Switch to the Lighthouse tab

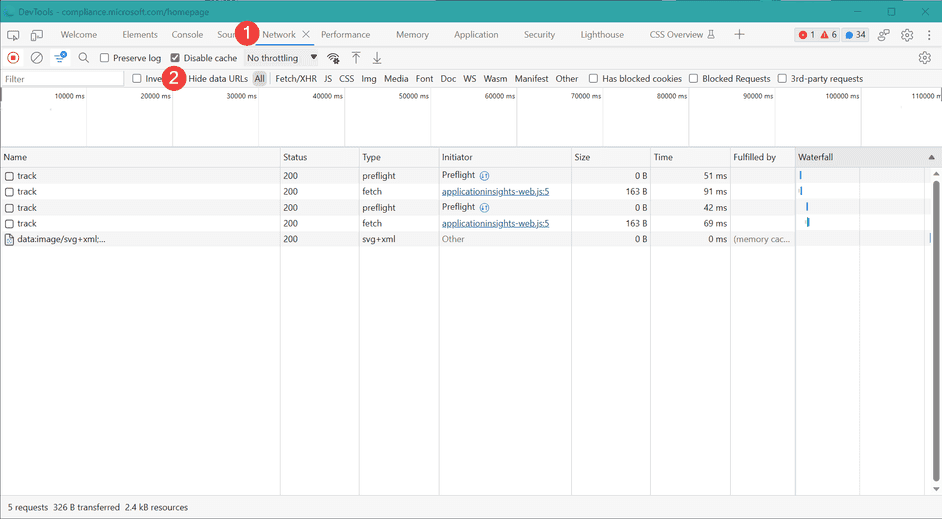(x=602, y=35)
